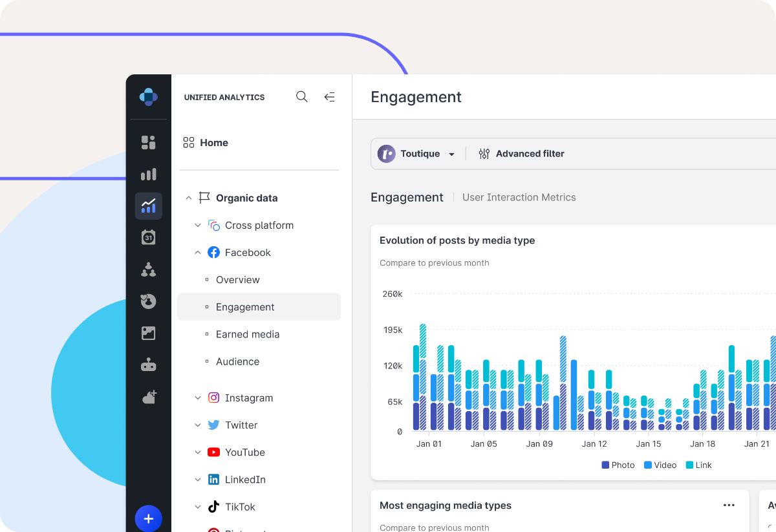The height and width of the screenshot is (532, 776).
Task: Click the highlighted line chart insights icon
Action: tap(148, 206)
